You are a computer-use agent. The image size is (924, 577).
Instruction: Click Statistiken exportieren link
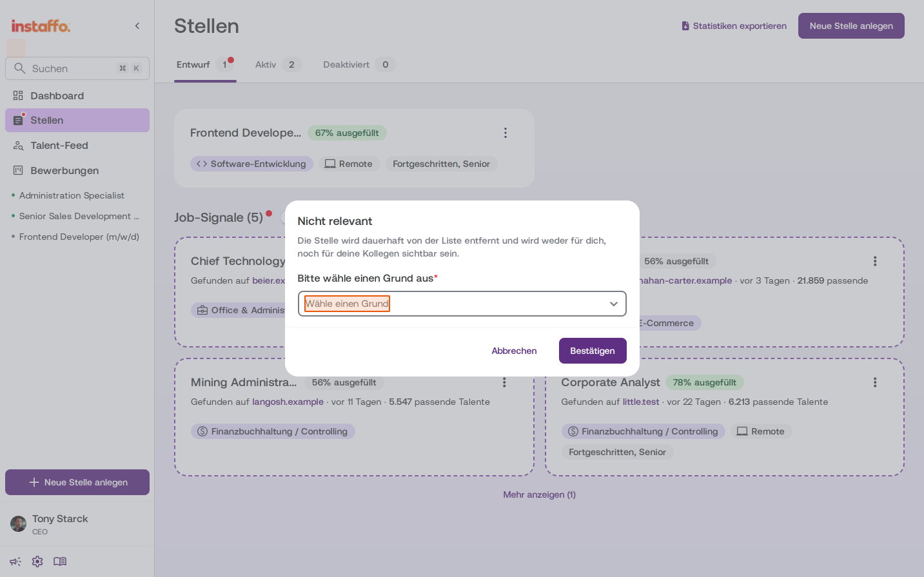click(x=734, y=26)
